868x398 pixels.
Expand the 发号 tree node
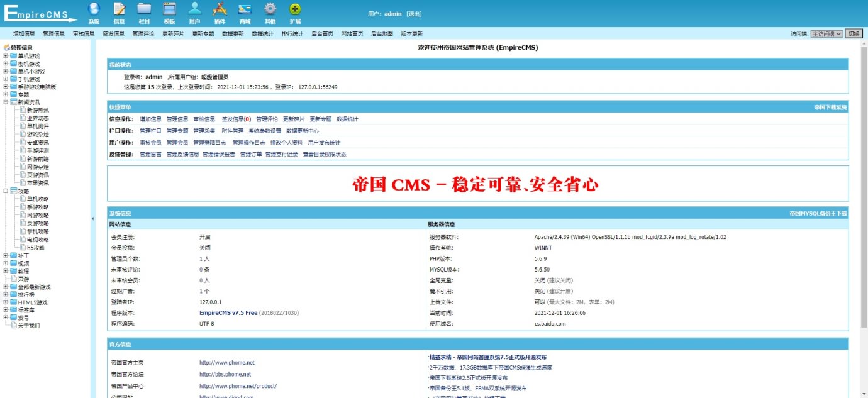click(6, 318)
